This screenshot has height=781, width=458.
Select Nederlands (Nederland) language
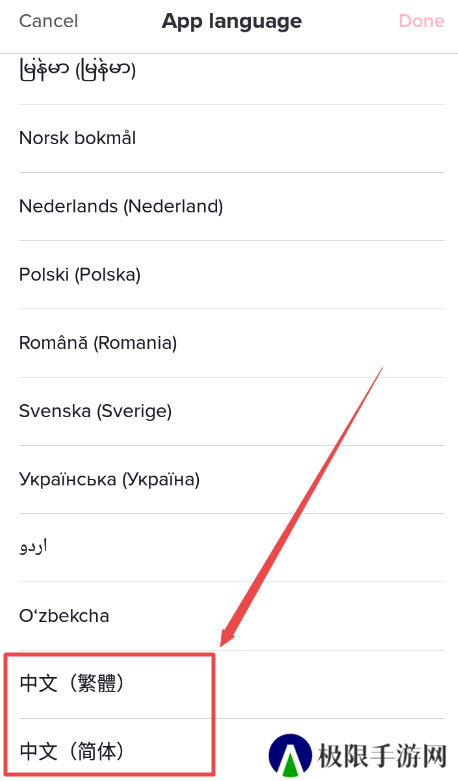pyautogui.click(x=231, y=206)
